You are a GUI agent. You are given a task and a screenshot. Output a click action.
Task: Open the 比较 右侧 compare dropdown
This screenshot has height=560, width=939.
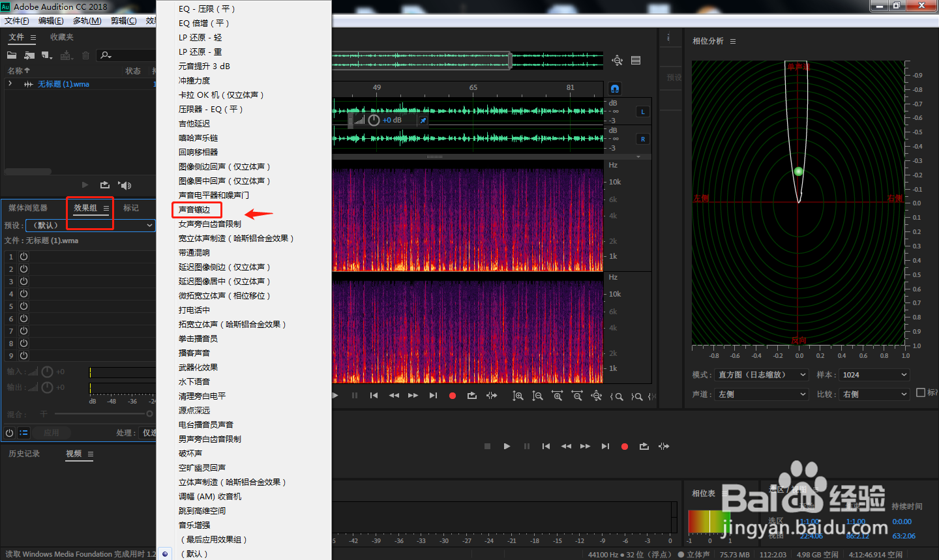(x=874, y=394)
